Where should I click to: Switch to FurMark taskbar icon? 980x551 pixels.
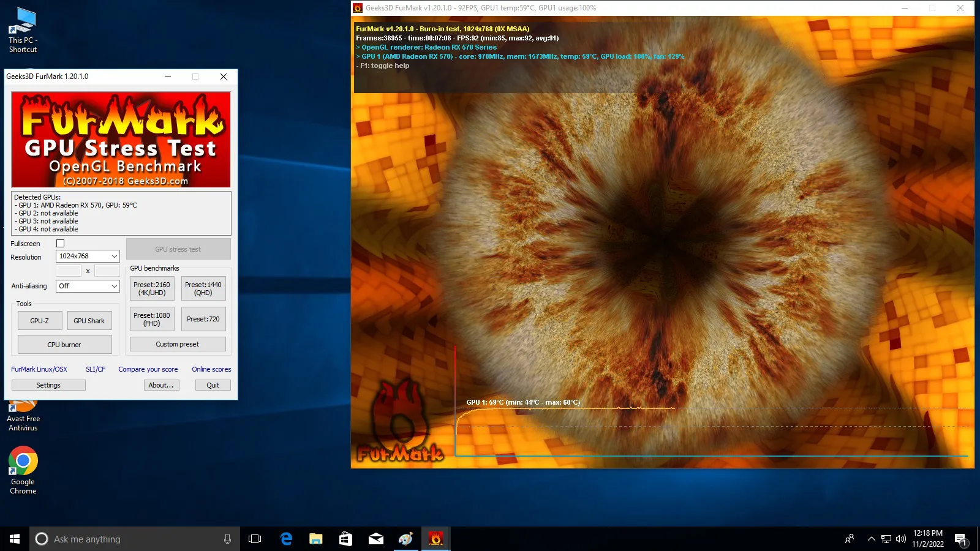[x=435, y=539]
